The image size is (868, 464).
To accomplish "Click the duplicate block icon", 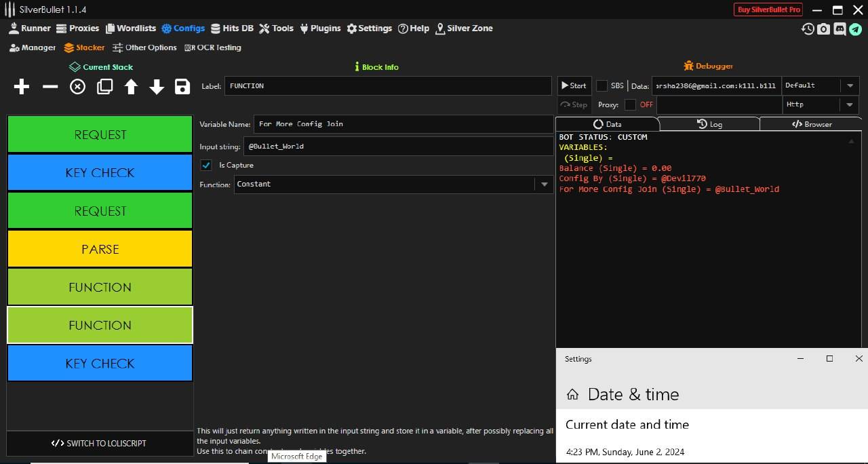I will [x=104, y=87].
